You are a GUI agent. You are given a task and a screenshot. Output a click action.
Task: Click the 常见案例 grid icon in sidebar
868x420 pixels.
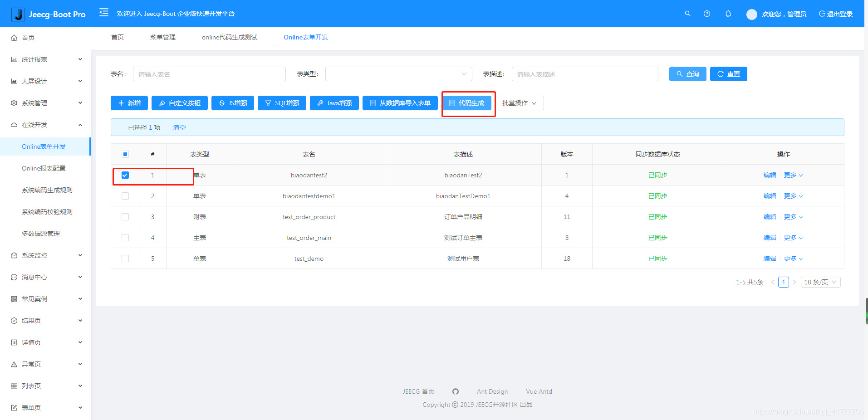pyautogui.click(x=14, y=299)
